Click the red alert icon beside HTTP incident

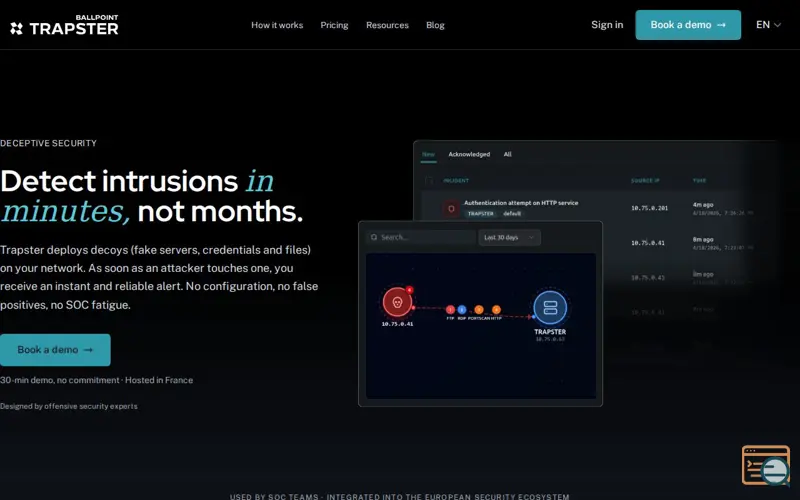point(451,208)
